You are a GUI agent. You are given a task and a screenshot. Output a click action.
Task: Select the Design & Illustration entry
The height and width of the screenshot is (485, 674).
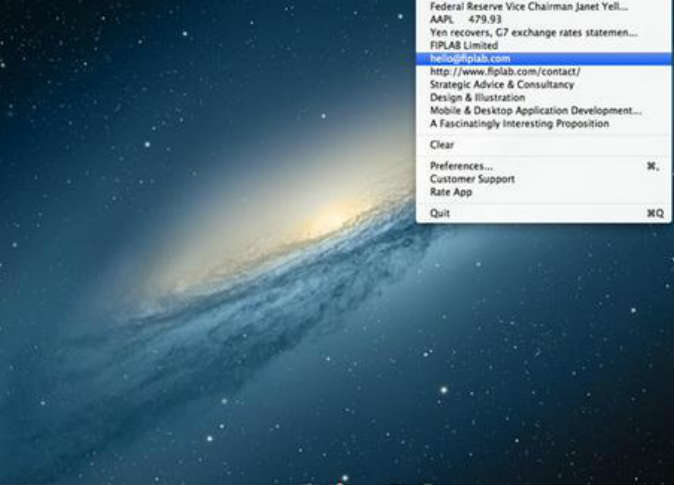[477, 98]
